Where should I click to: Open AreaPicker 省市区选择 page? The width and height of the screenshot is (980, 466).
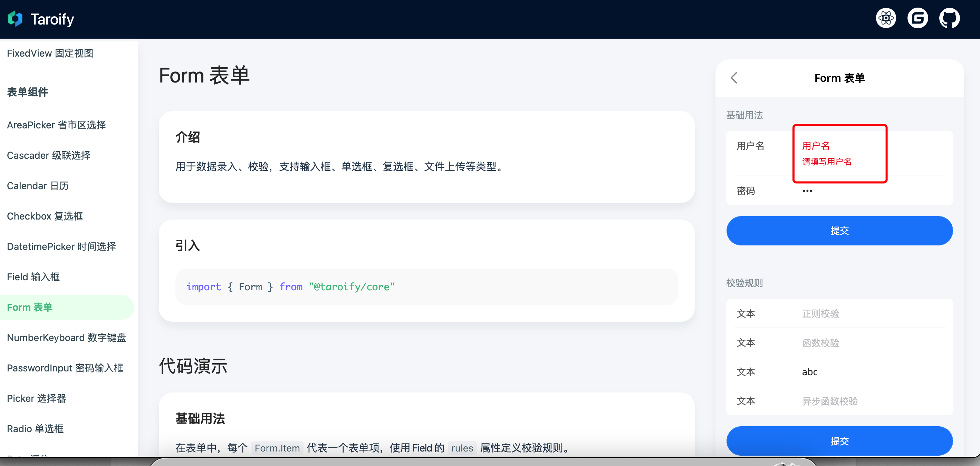point(56,125)
